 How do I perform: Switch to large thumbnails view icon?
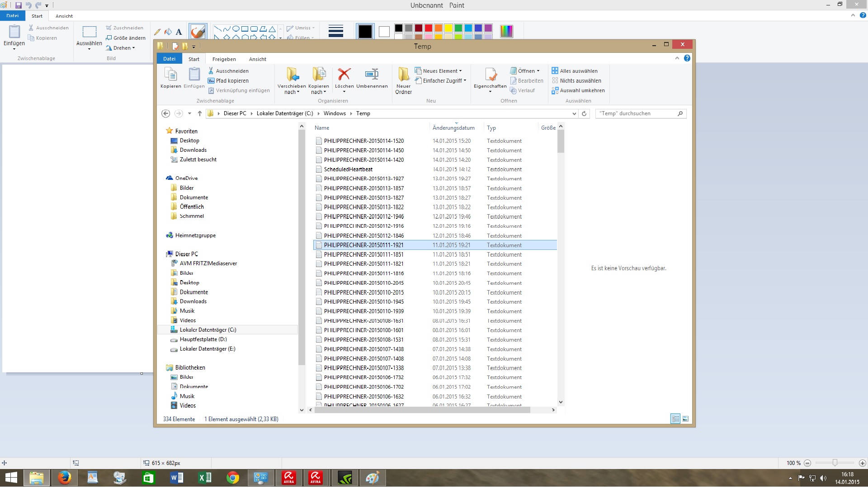click(x=685, y=419)
